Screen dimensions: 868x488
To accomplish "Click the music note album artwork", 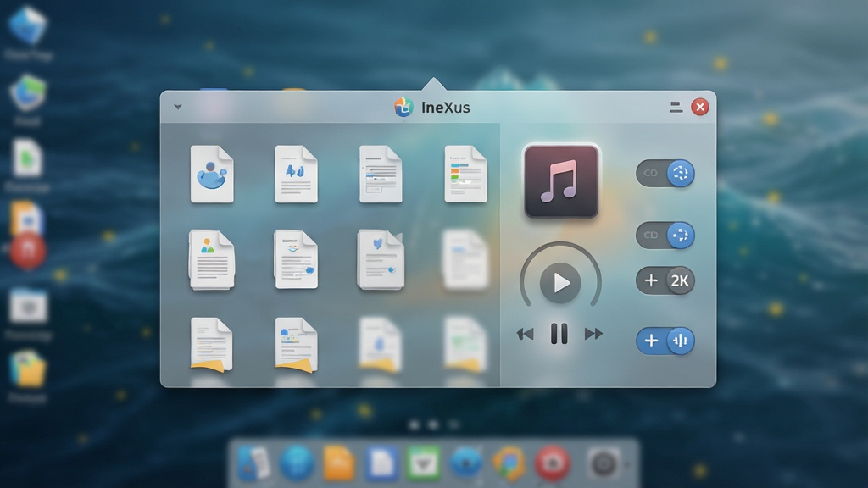I will pos(561,181).
